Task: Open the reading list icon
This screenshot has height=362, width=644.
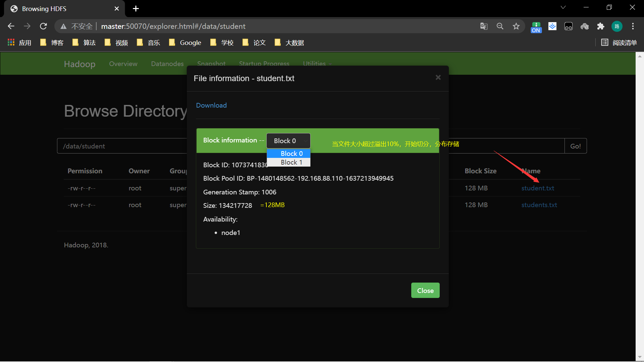Action: click(619, 43)
